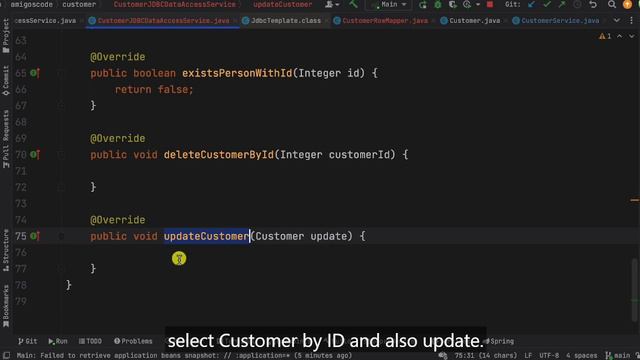Click Git push arrow icon
The height and width of the screenshot is (360, 640).
pos(562,5)
